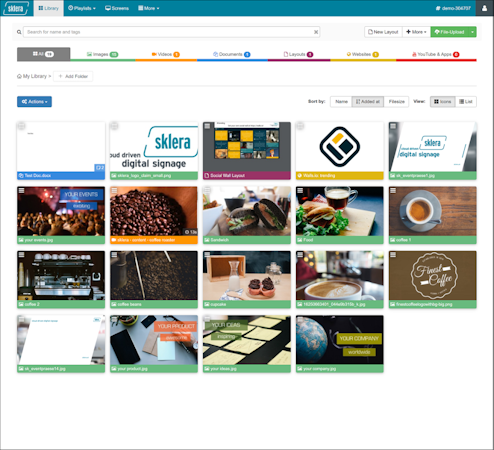Expand the Actions dropdown

point(34,102)
